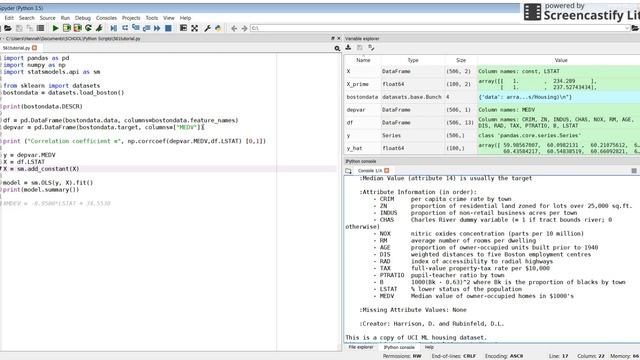
Task: Run the file with green play button
Action: [x=56, y=28]
